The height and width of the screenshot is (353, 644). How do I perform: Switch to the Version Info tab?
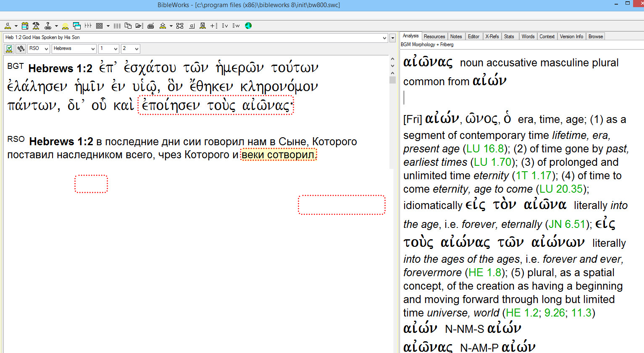pos(571,37)
